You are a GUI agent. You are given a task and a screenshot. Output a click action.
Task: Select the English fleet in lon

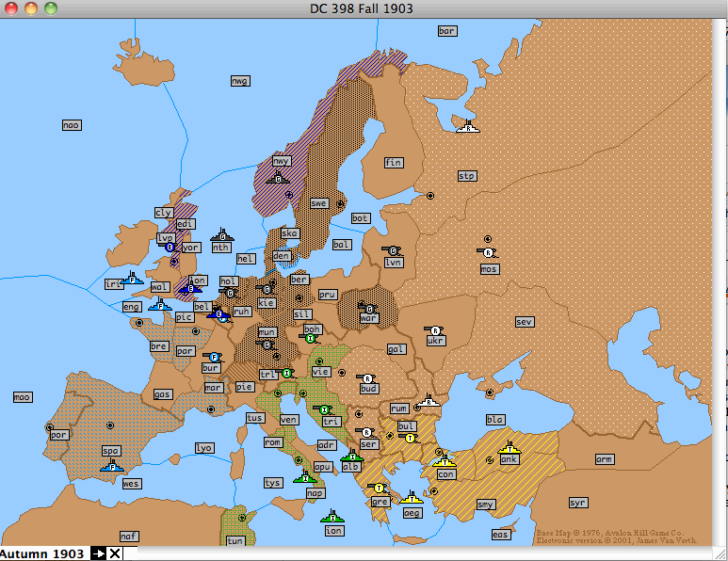190,287
